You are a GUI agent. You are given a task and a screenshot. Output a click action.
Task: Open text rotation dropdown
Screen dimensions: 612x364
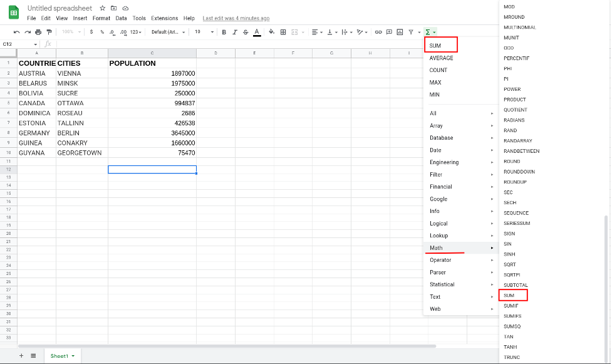pos(362,32)
